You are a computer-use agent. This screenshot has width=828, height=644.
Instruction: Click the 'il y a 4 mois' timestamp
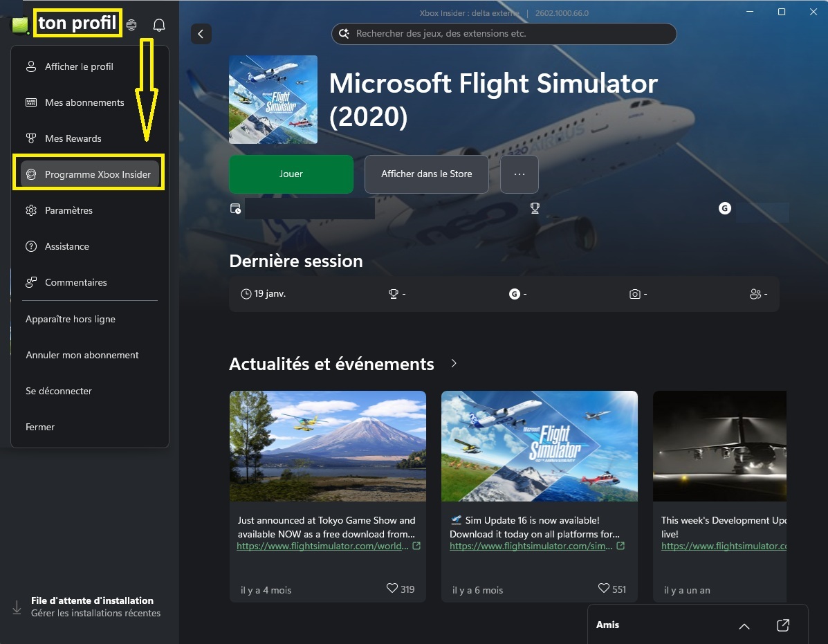(x=266, y=590)
